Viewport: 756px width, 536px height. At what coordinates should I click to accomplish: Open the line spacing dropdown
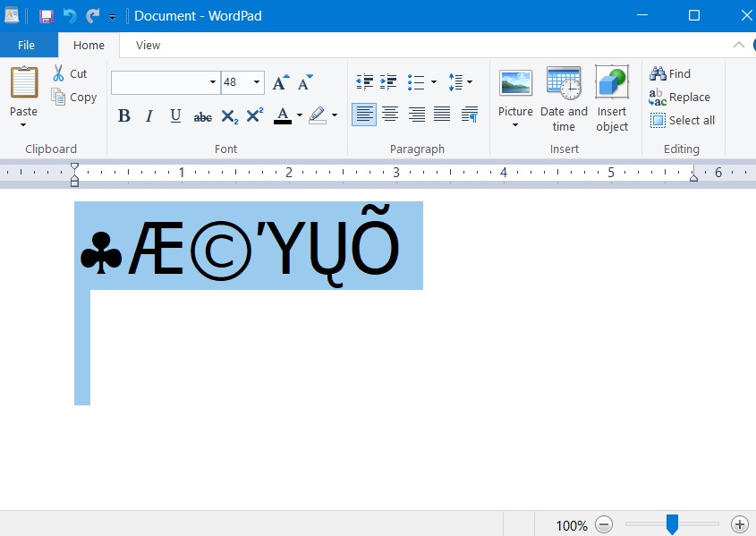(469, 81)
